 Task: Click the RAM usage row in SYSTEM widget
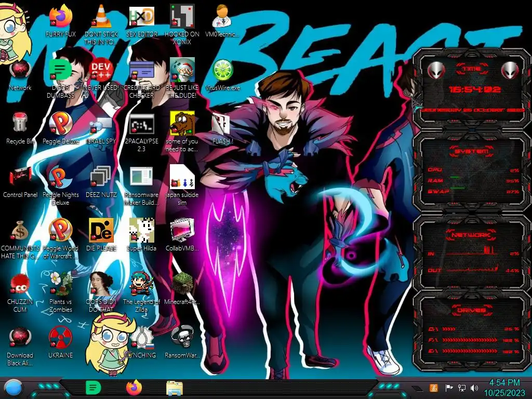[473, 180]
